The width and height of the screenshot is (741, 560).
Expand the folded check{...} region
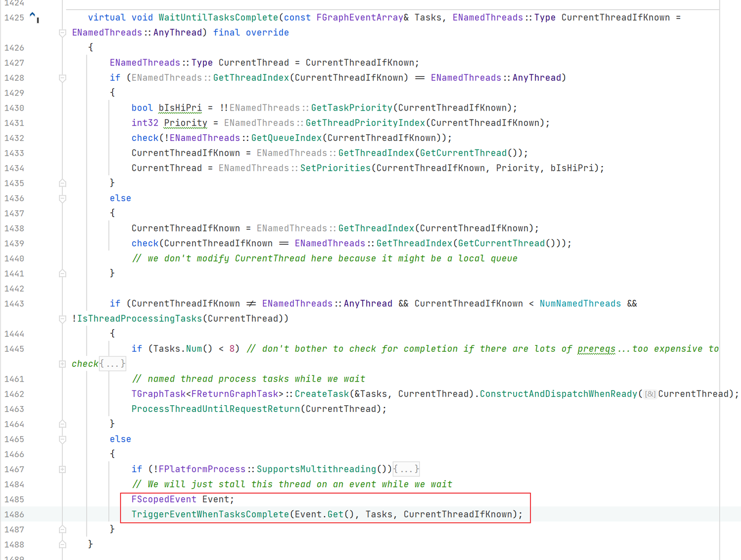(112, 364)
